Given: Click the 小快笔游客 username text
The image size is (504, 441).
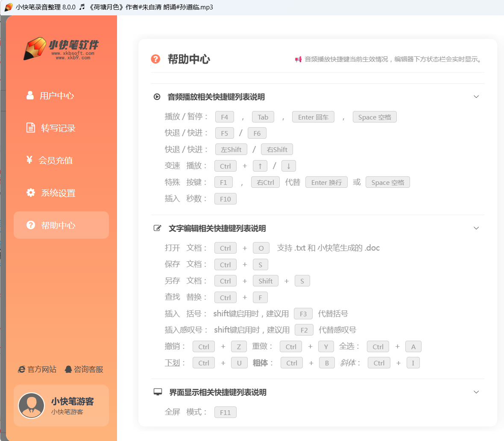Looking at the screenshot, I should [x=72, y=401].
